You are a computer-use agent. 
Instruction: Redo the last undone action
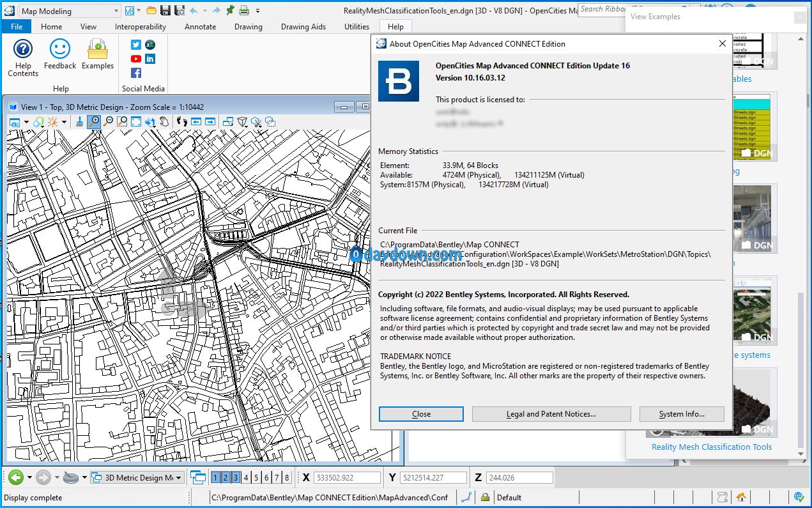[x=216, y=10]
